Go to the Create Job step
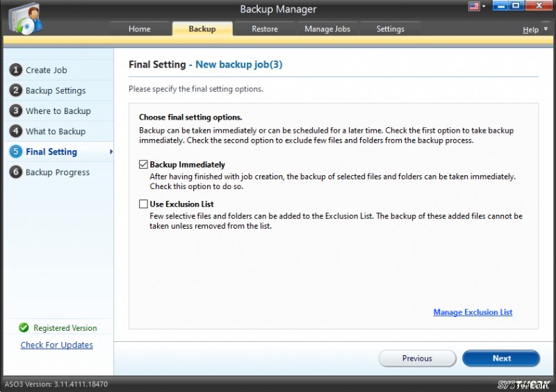 (x=46, y=70)
